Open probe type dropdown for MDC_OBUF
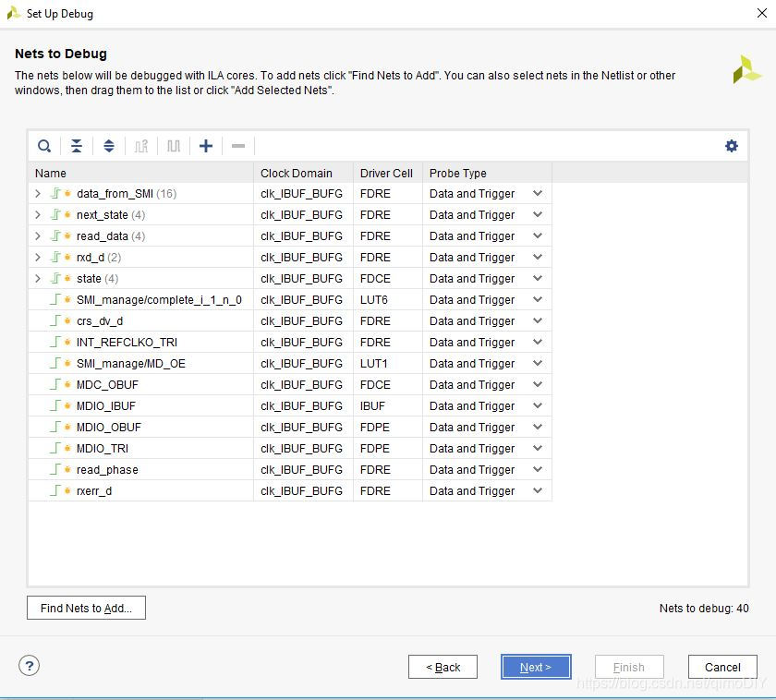 click(x=538, y=385)
